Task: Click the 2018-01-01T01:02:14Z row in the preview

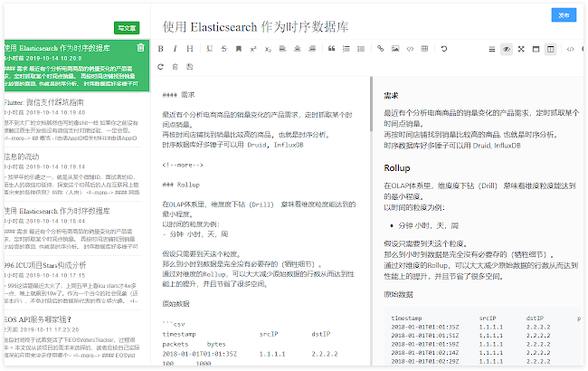Action: pyautogui.click(x=425, y=353)
